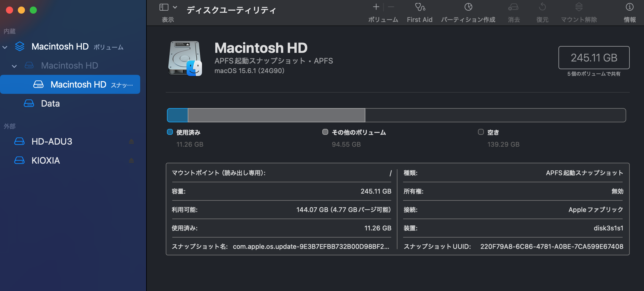The height and width of the screenshot is (291, 644).
Task: Click the Macintosh HD disk image icon
Action: click(x=185, y=58)
